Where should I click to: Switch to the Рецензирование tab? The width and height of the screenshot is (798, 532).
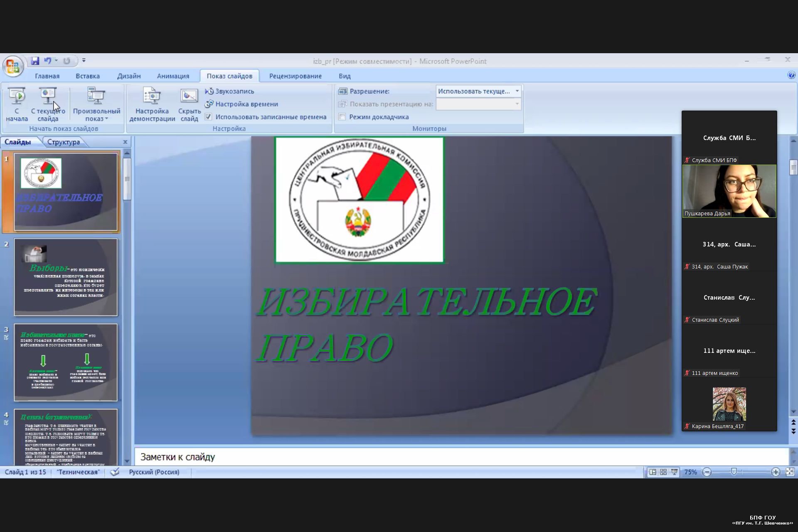tap(295, 76)
